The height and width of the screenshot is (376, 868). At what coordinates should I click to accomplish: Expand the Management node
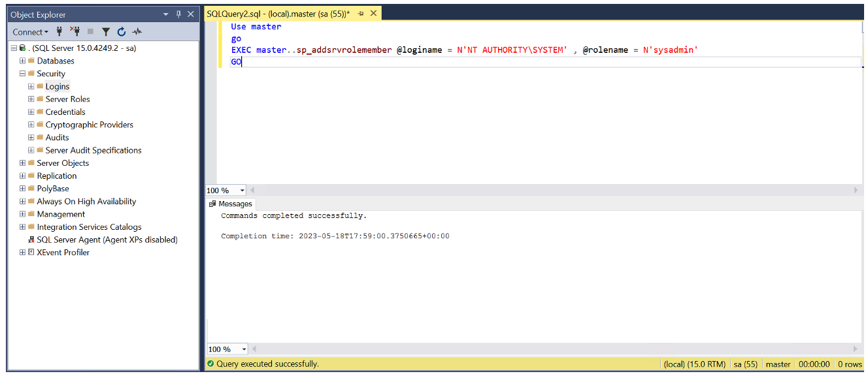tap(22, 214)
